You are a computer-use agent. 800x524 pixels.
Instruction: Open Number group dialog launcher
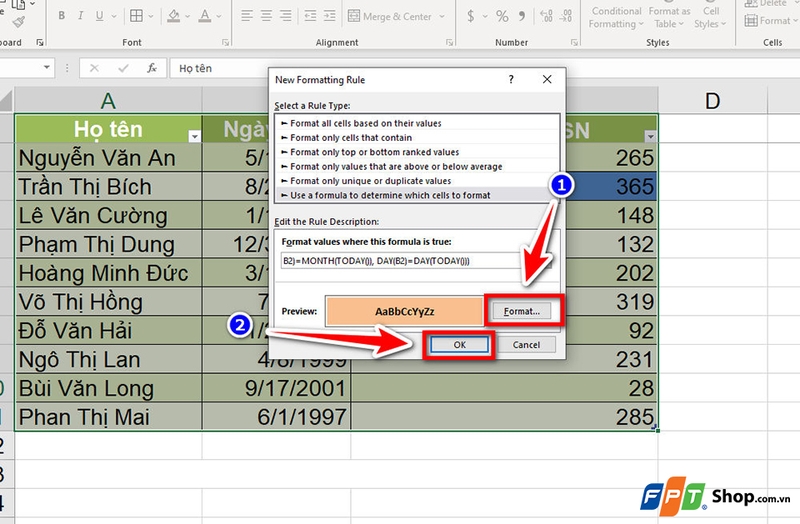(x=574, y=43)
